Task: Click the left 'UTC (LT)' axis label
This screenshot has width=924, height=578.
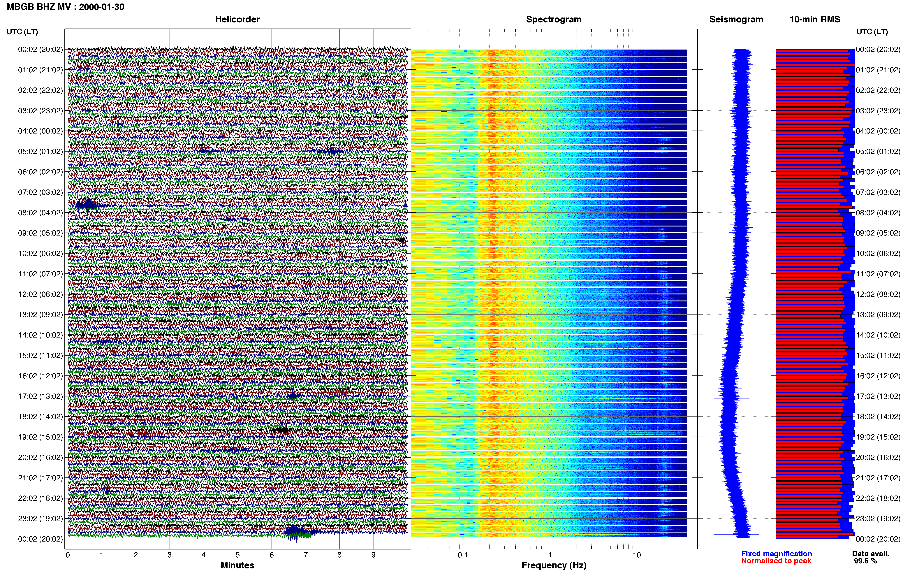Action: click(x=22, y=32)
